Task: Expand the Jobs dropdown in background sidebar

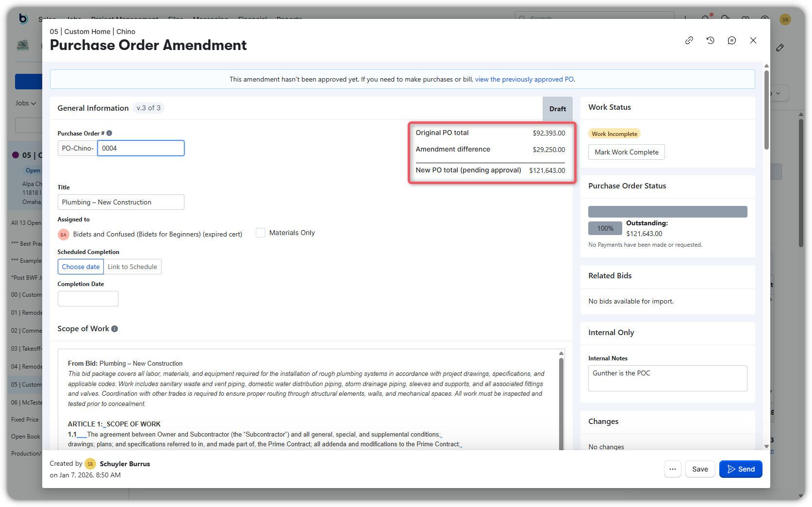Action: 25,103
